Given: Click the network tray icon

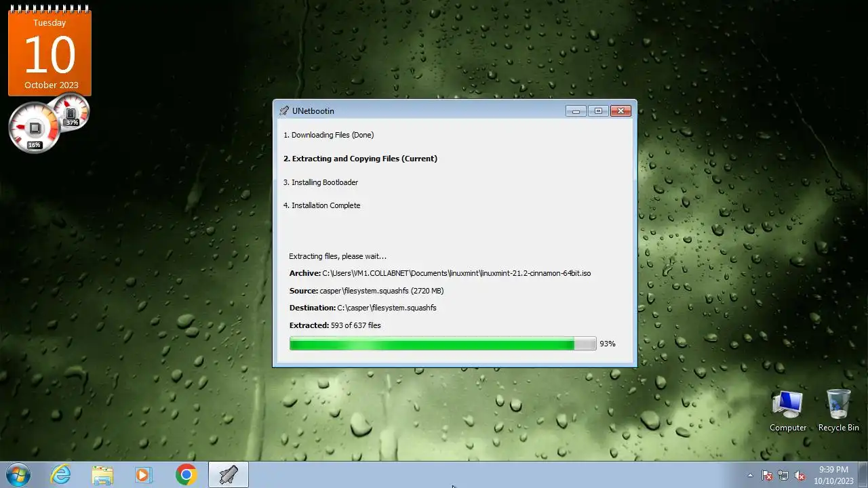Looking at the screenshot, I should coord(783,475).
